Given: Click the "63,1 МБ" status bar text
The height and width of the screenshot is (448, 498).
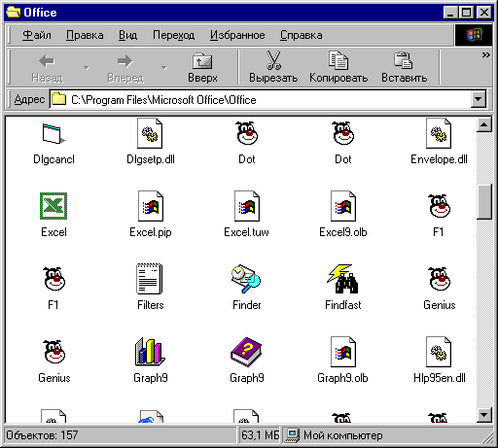Looking at the screenshot, I should 260,435.
